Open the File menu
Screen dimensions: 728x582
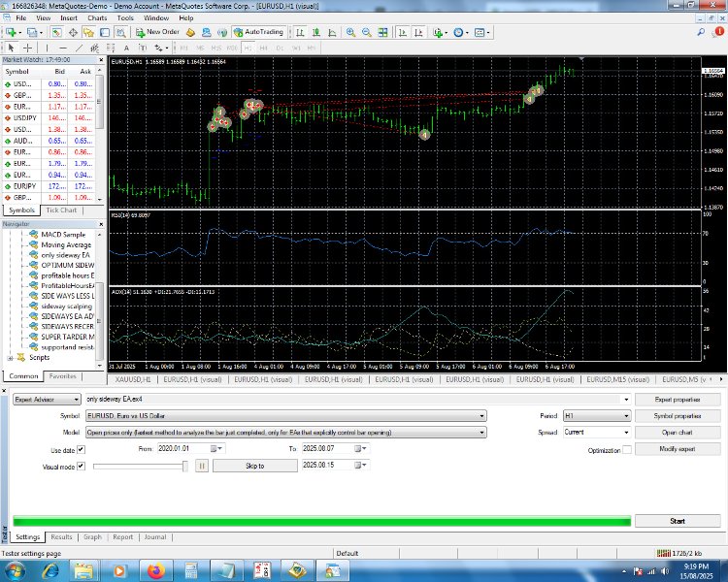point(21,17)
